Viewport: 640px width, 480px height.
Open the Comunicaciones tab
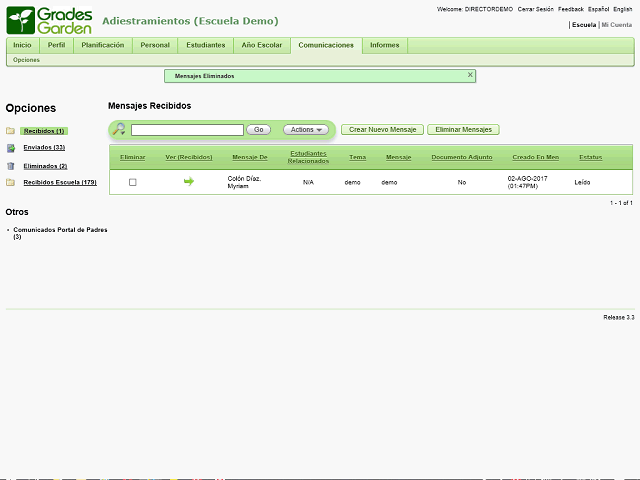[326, 45]
